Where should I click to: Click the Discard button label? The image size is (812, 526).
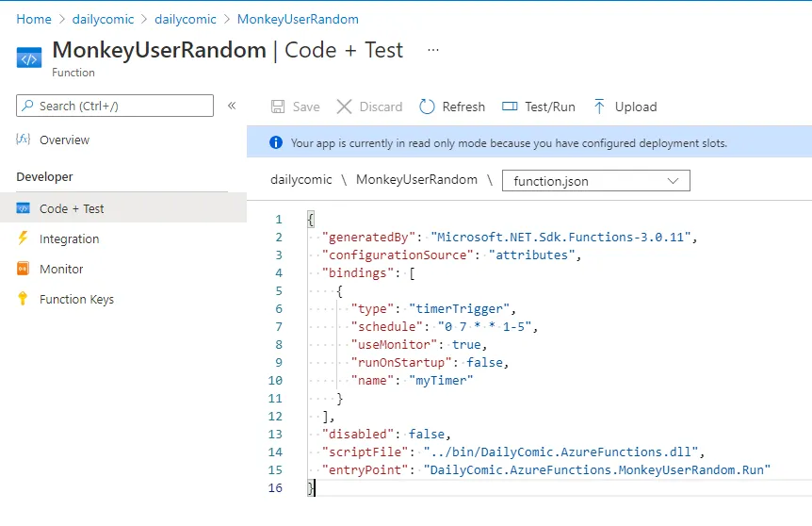(x=381, y=107)
